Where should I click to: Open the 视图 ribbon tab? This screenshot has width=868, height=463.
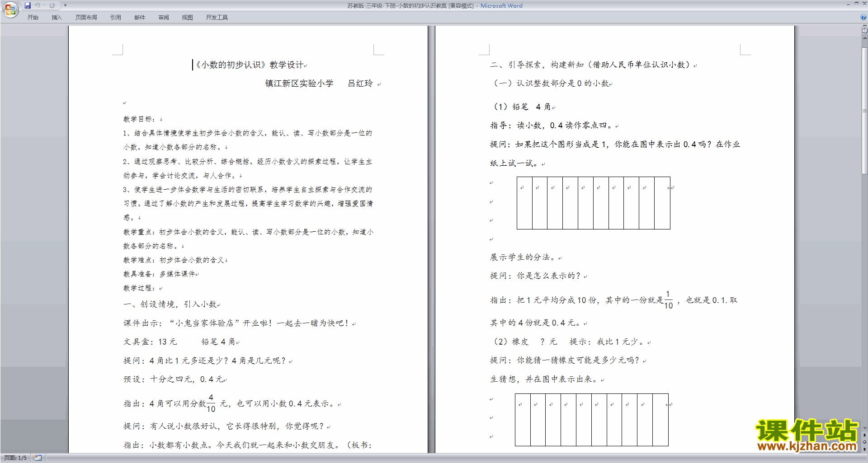pyautogui.click(x=188, y=18)
